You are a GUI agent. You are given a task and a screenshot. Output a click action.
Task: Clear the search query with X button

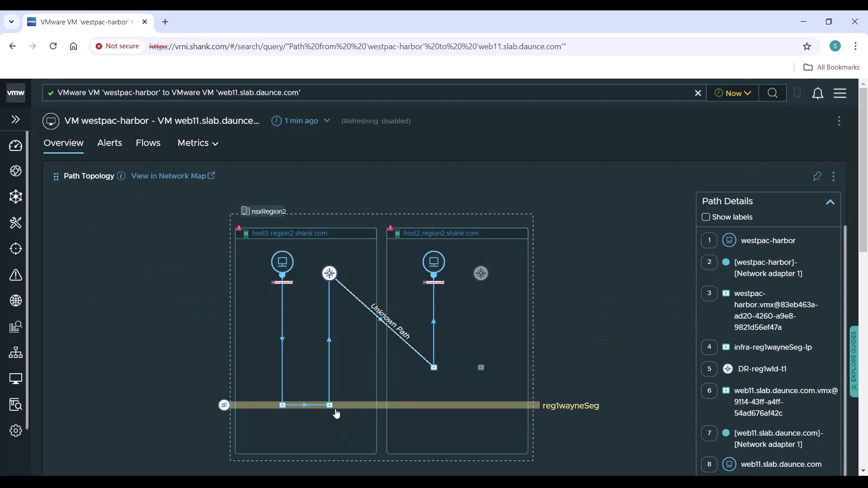698,93
